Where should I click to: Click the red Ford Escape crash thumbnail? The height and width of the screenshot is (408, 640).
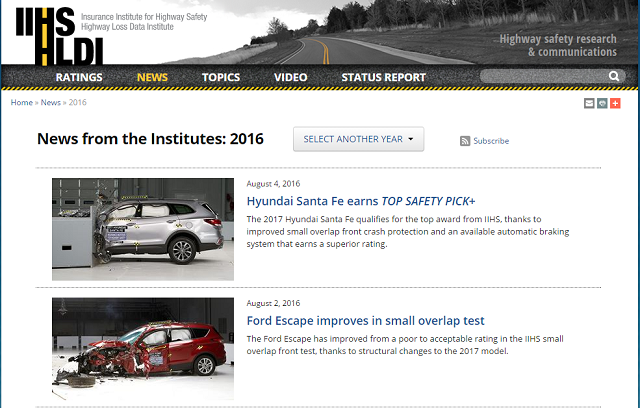tap(143, 349)
